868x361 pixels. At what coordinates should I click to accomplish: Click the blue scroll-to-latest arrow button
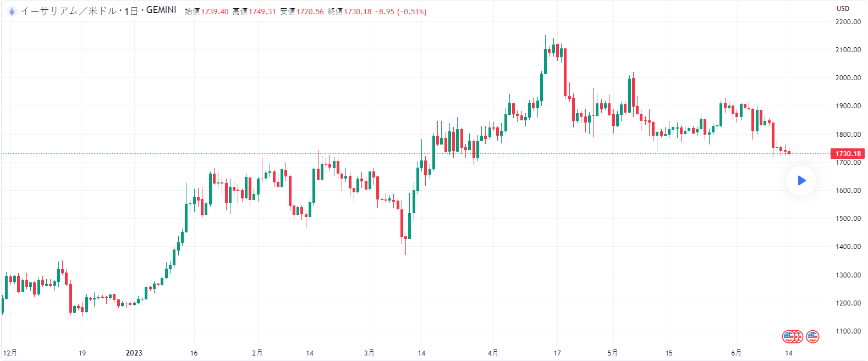pos(801,180)
